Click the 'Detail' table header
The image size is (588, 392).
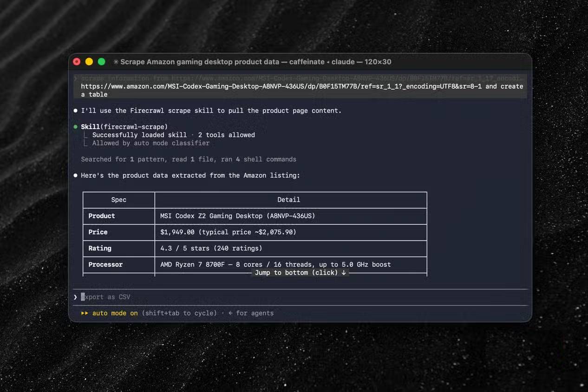289,200
